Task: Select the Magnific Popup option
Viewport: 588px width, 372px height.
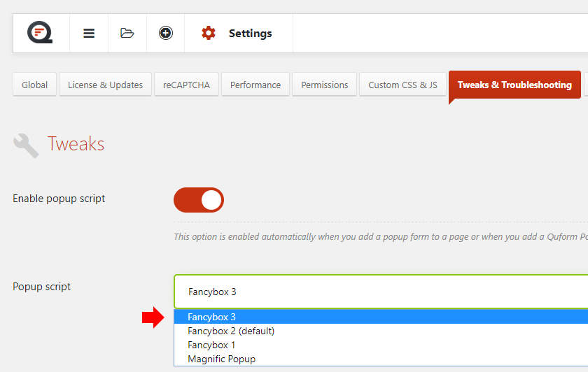Action: 381,359
